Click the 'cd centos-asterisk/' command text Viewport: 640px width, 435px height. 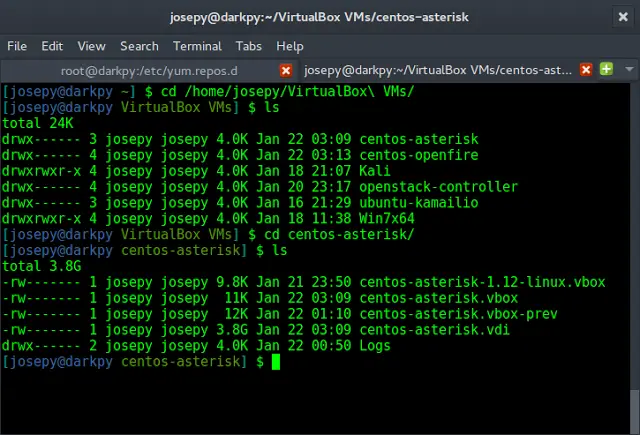coord(339,235)
